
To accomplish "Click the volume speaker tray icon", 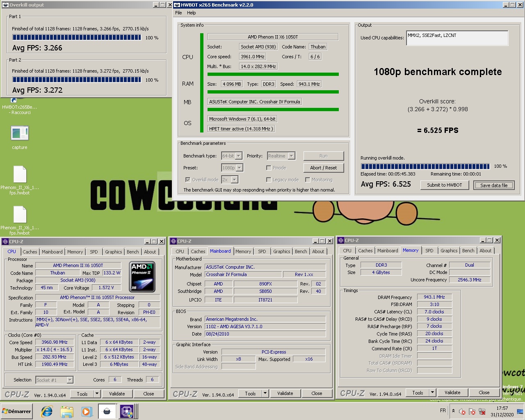I will pyautogui.click(x=462, y=411).
